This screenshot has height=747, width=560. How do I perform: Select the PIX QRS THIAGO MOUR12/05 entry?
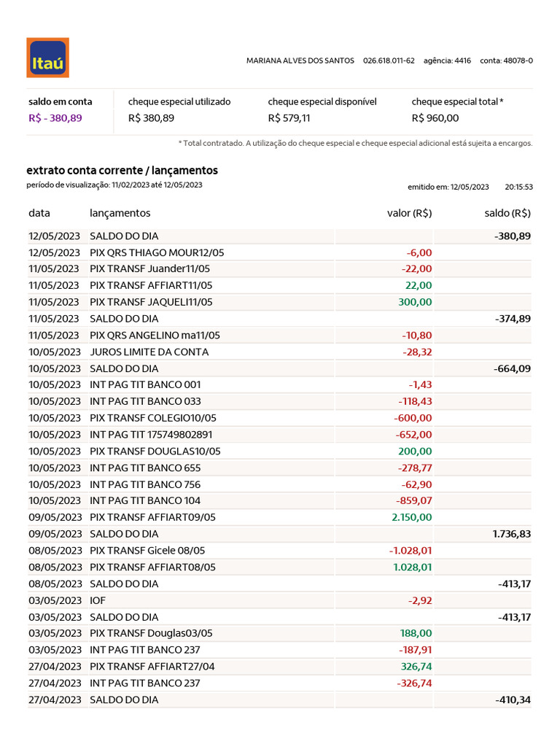(x=157, y=252)
